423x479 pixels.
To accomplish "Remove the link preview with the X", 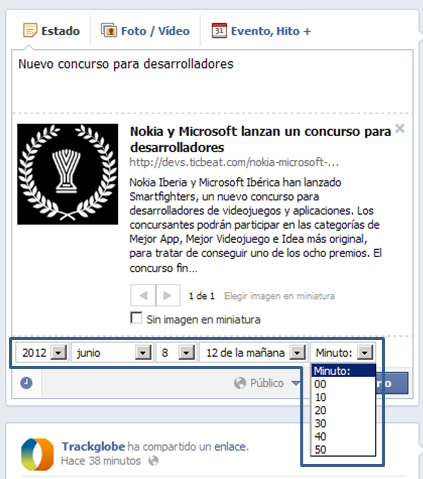I will coord(400,128).
